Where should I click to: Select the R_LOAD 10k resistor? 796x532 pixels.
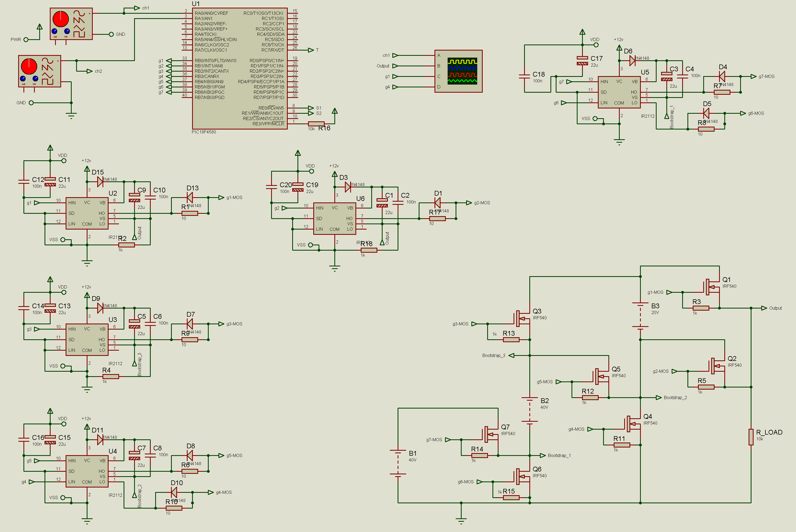pos(751,437)
